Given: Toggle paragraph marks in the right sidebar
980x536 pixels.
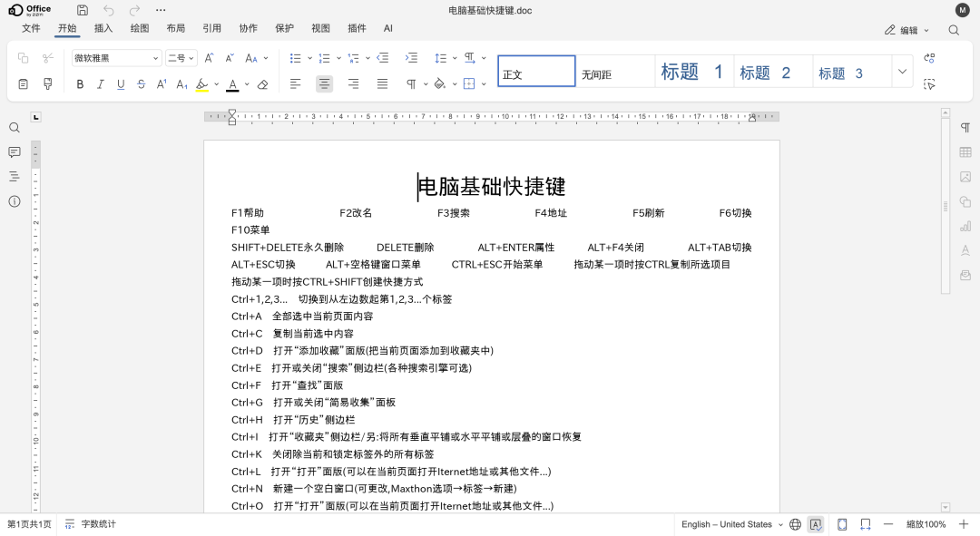Looking at the screenshot, I should (965, 128).
